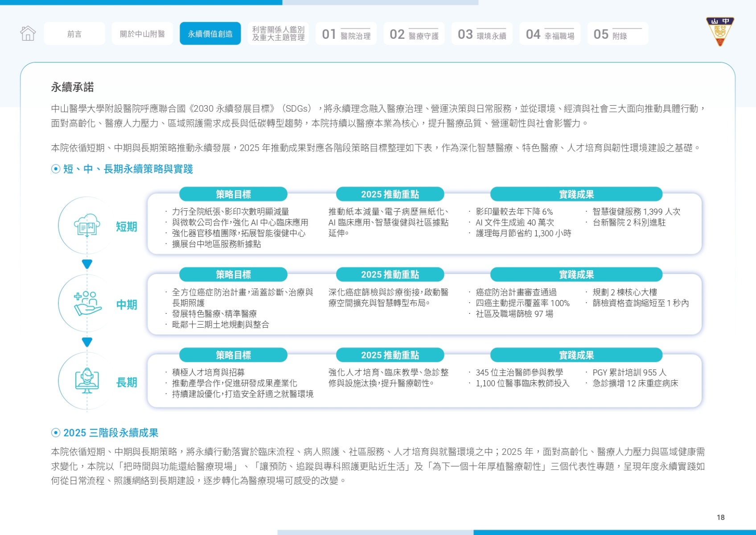Click the 中期 stage label
This screenshot has width=756, height=535.
click(127, 305)
